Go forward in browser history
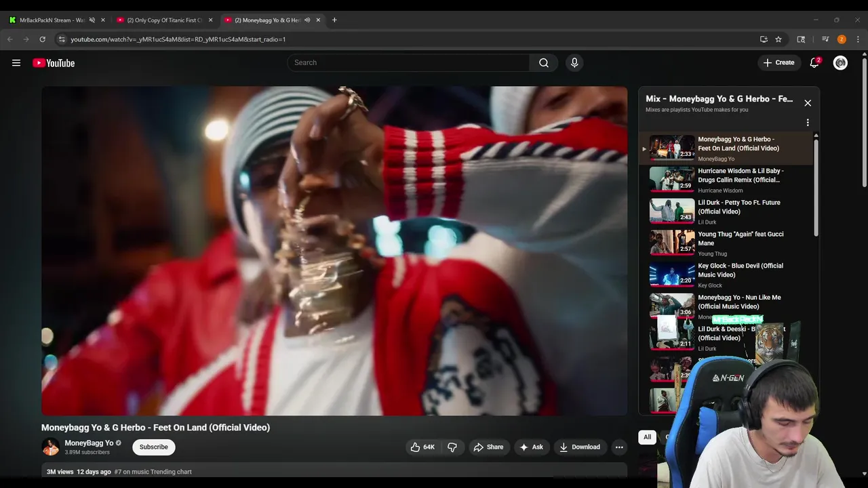The image size is (868, 488). tap(26, 39)
